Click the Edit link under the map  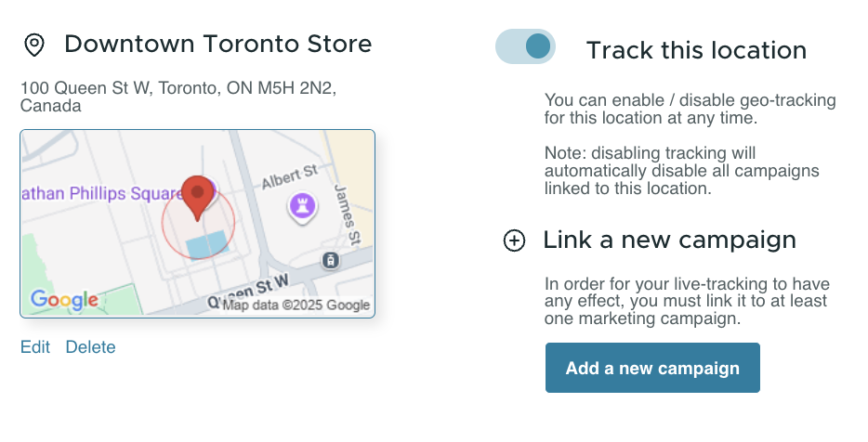pyautogui.click(x=35, y=347)
